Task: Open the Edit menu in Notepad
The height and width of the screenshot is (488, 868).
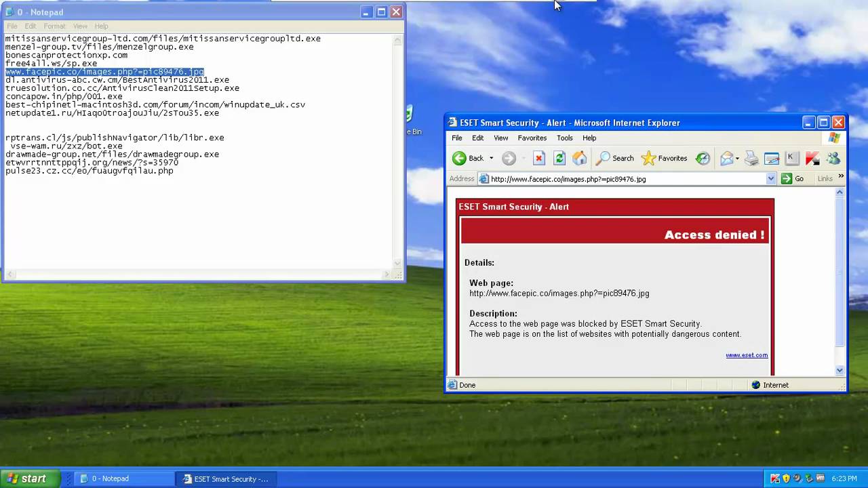Action: [x=31, y=26]
